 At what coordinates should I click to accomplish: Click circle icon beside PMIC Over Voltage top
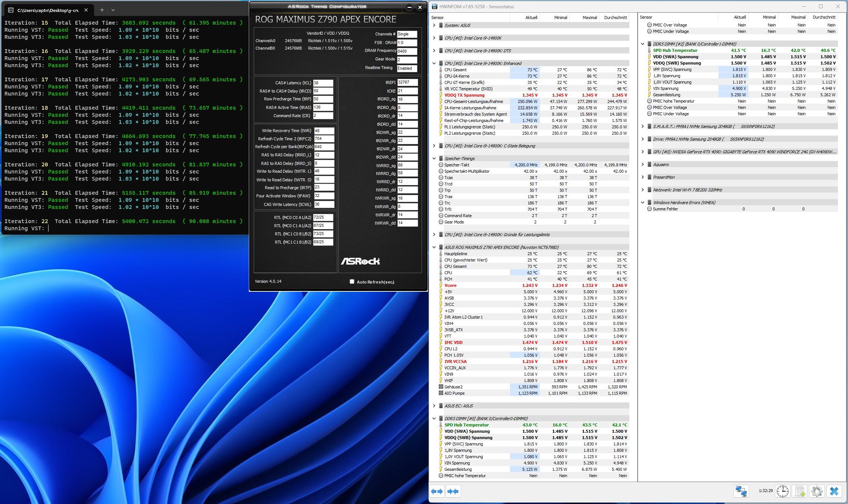coord(650,25)
